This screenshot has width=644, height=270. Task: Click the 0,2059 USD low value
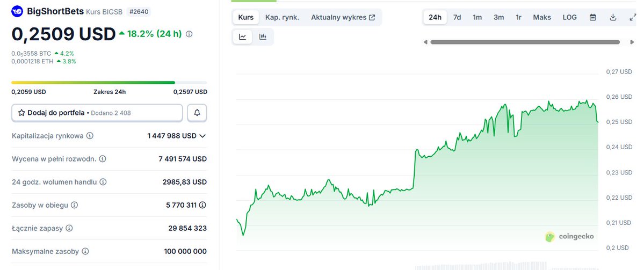click(x=29, y=92)
